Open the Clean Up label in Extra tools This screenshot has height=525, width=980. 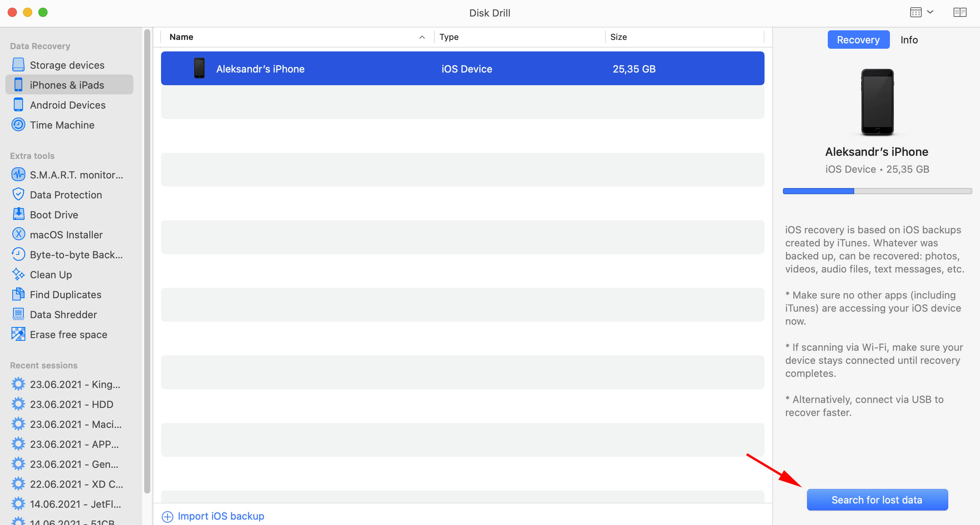(51, 274)
